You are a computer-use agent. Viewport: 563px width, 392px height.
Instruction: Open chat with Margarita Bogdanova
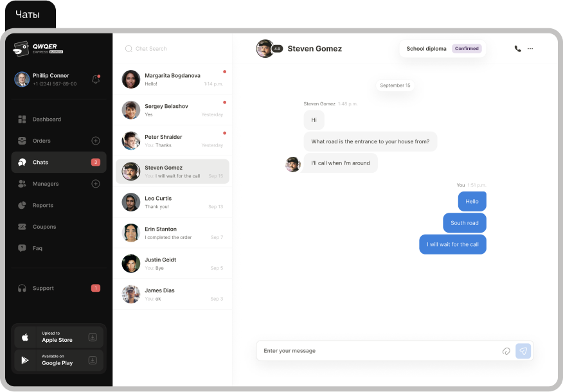[172, 80]
